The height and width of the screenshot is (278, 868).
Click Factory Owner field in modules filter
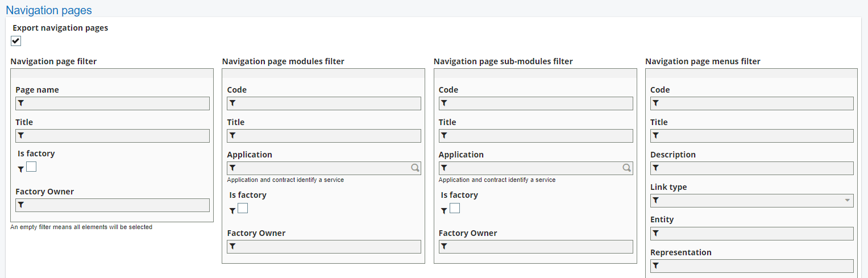tap(328, 247)
